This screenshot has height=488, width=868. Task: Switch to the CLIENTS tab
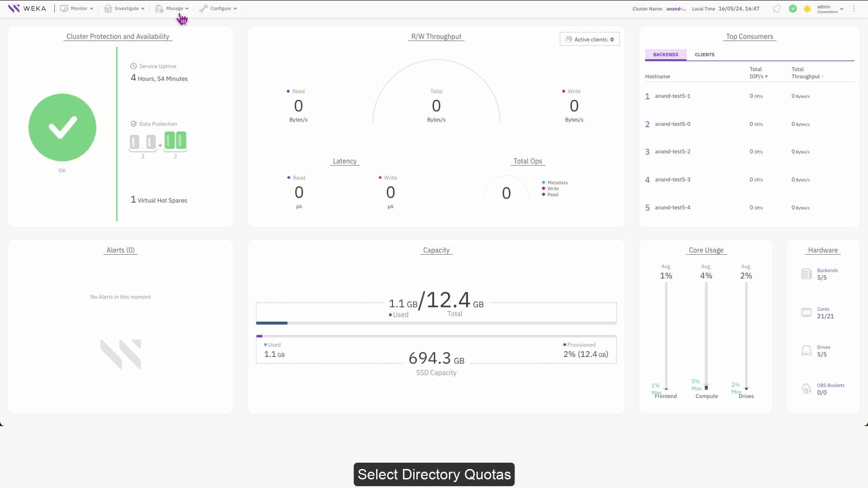tap(704, 55)
